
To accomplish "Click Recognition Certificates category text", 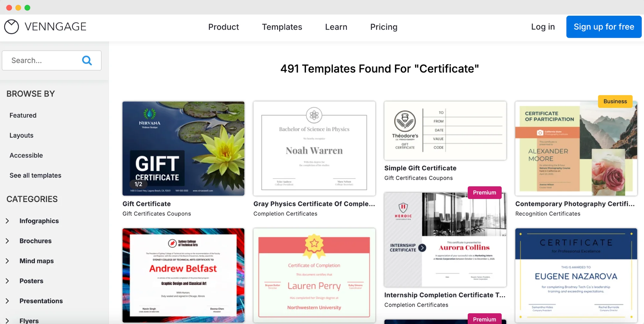I will click(x=548, y=214).
